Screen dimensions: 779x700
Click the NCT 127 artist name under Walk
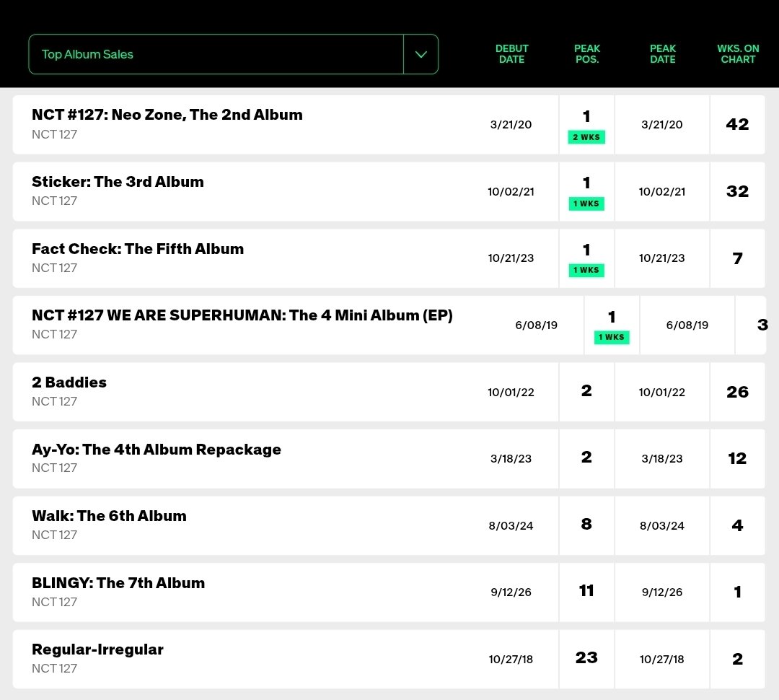[x=54, y=535]
